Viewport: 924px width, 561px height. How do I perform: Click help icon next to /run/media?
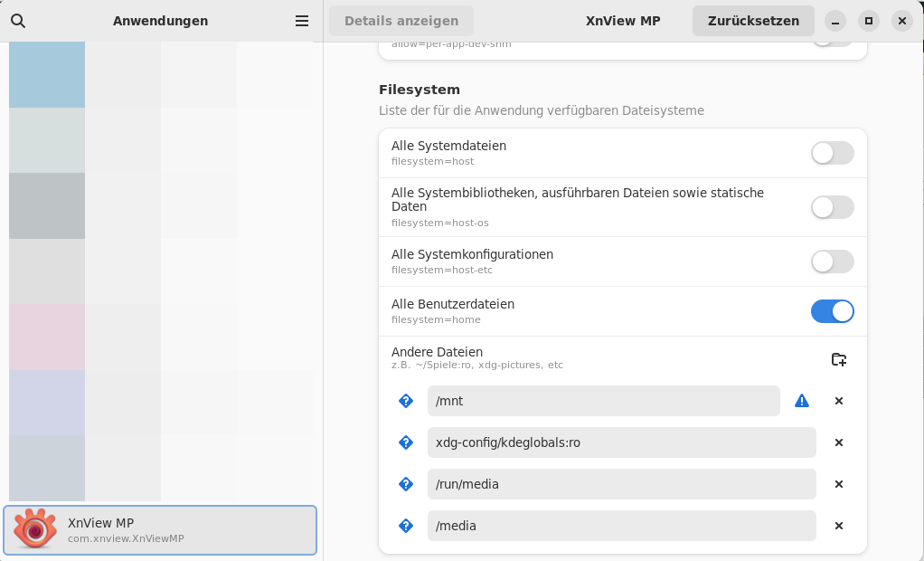(406, 484)
